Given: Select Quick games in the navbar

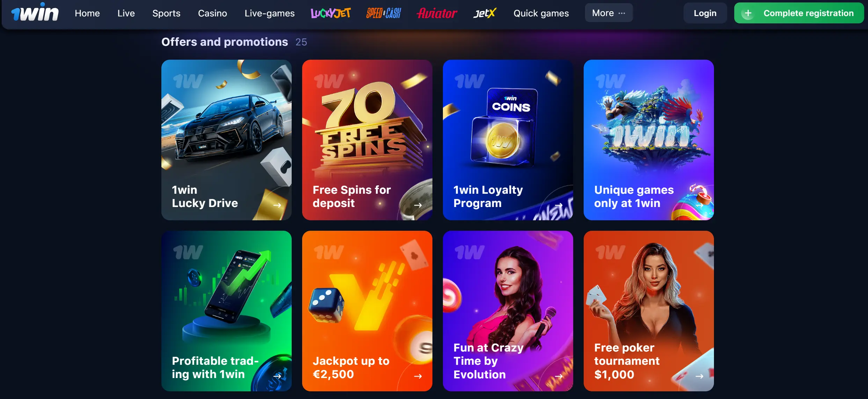Looking at the screenshot, I should pyautogui.click(x=541, y=13).
